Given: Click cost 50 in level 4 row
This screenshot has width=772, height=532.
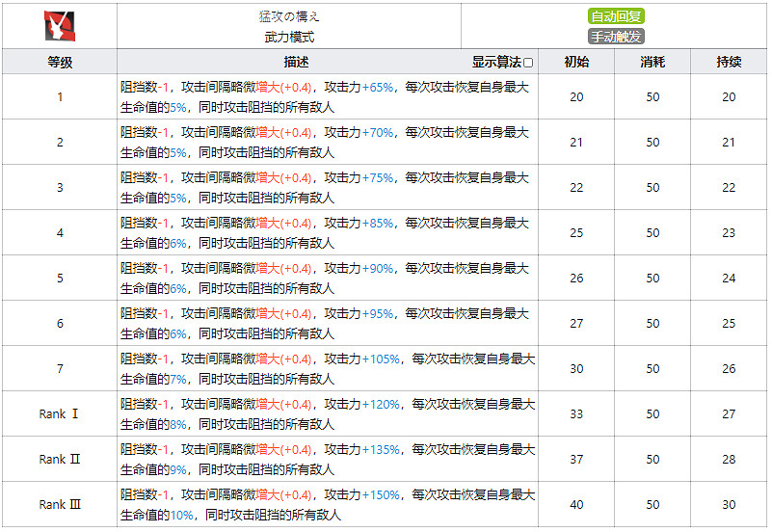Looking at the screenshot, I should (652, 233).
